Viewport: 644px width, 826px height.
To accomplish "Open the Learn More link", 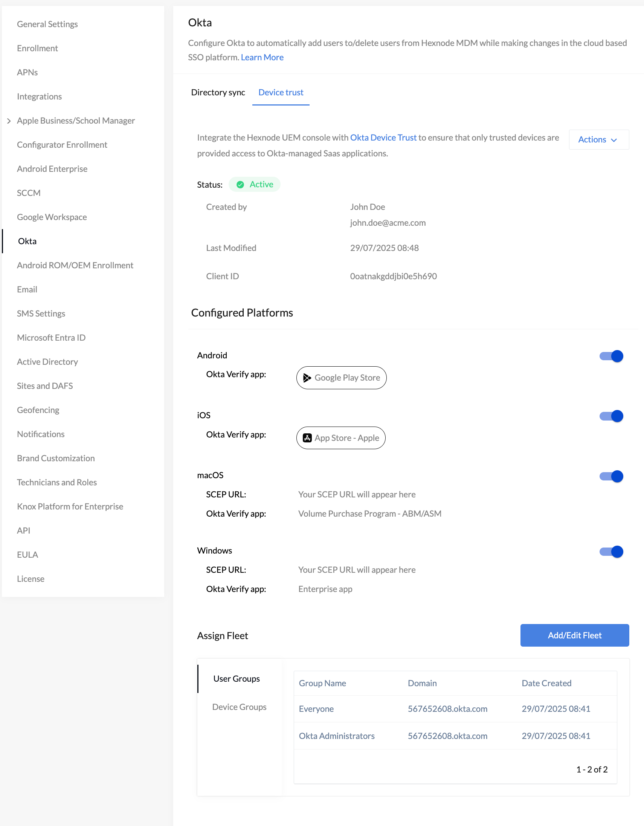I will point(262,57).
